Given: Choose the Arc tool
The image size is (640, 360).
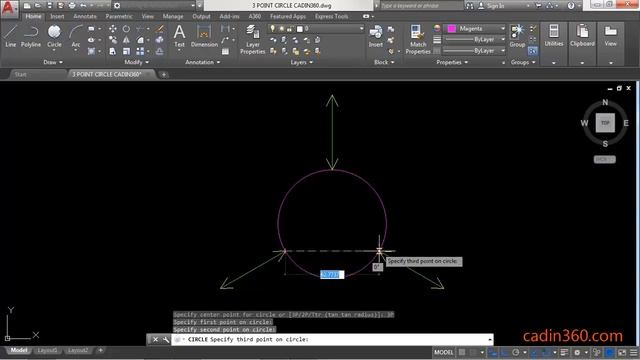Looking at the screenshot, I should click(76, 36).
